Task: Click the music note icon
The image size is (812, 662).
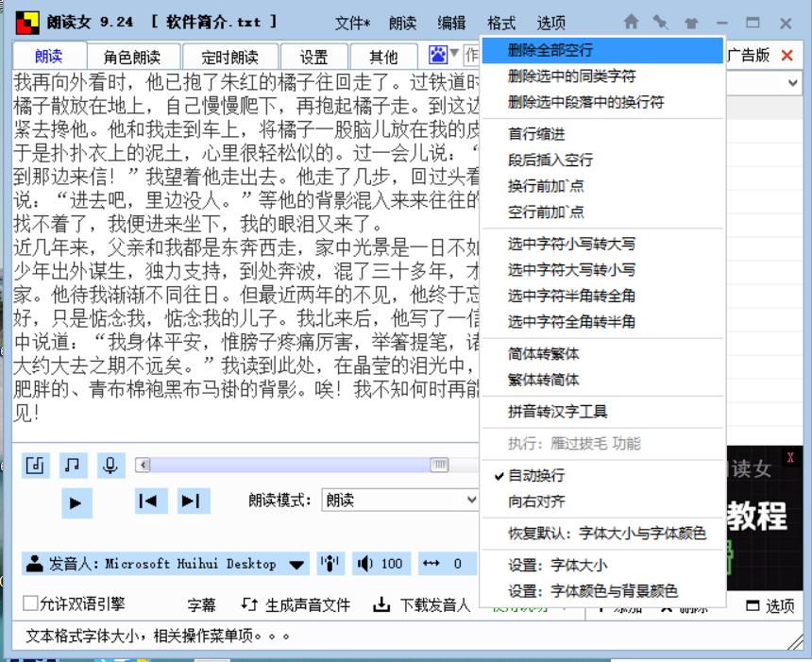Action: [72, 465]
